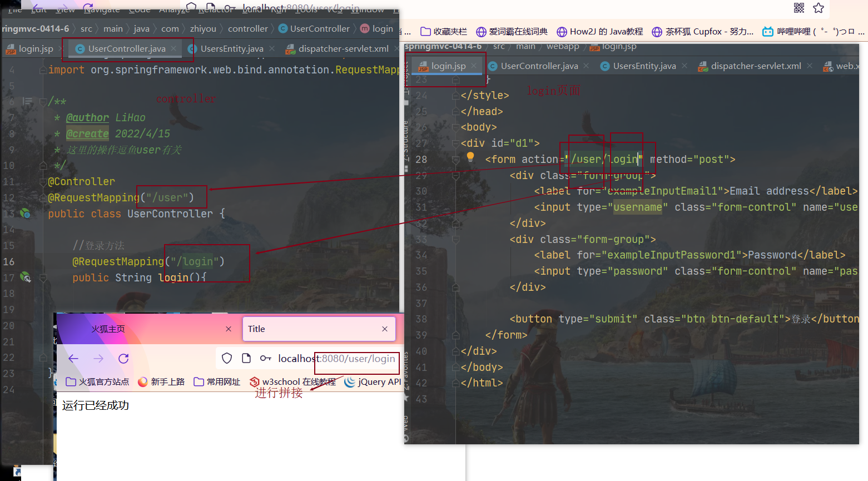Screen dimensions: 868x481
Task: Click the fold marker at the </head> line
Action: 456,112
